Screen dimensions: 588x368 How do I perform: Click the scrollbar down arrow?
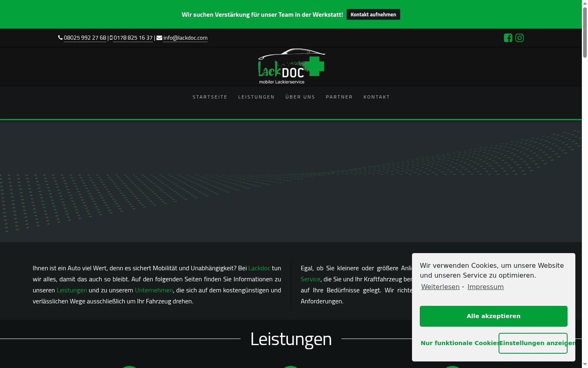585,364
